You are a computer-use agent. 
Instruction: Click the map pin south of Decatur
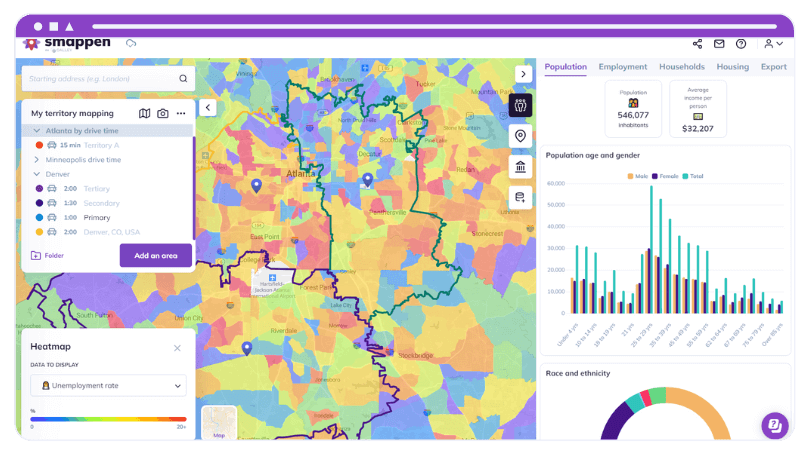tap(367, 180)
